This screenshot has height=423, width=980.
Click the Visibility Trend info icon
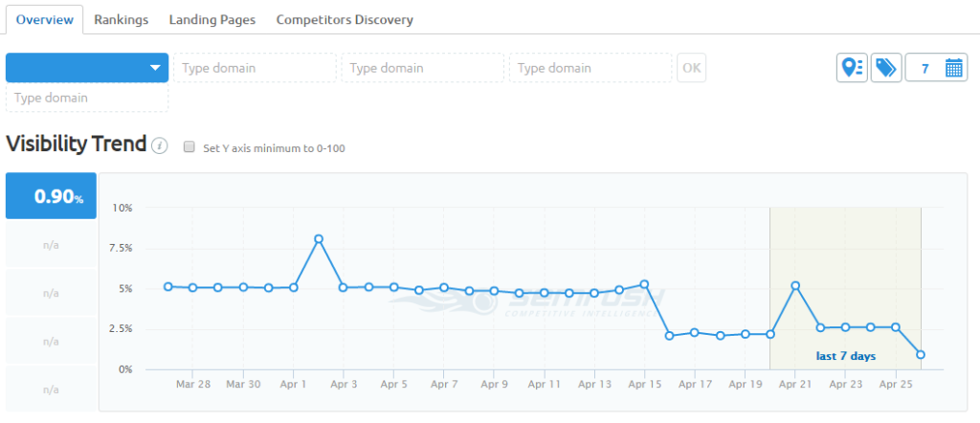(x=160, y=146)
